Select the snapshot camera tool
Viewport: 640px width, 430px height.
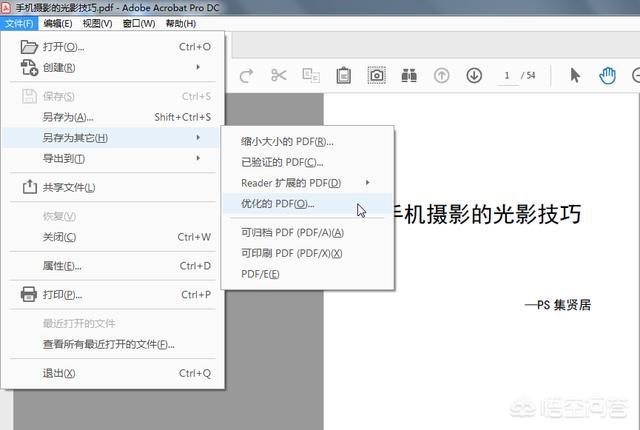(x=376, y=75)
